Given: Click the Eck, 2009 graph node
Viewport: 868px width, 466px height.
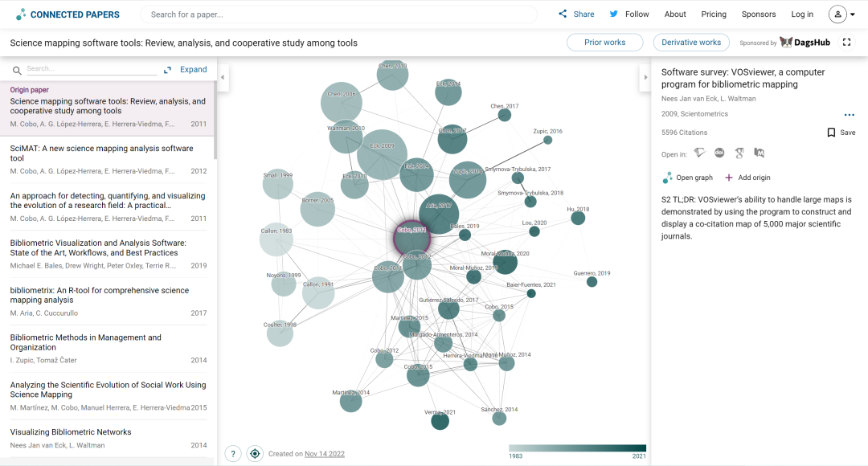Looking at the screenshot, I should (382, 155).
